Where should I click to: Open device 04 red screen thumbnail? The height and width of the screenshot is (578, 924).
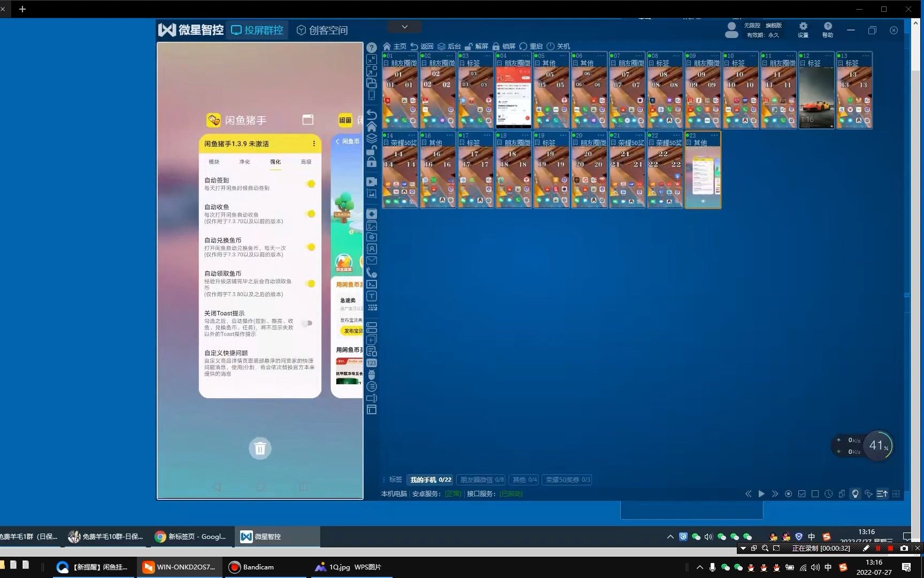[513, 97]
